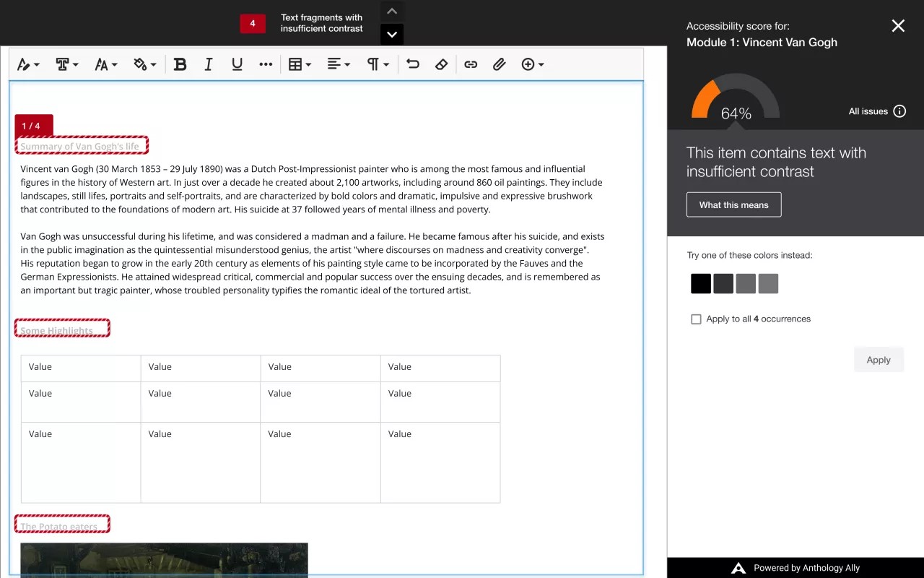The image size is (924, 578).
Task: Click the What this means button
Action: coord(733,204)
